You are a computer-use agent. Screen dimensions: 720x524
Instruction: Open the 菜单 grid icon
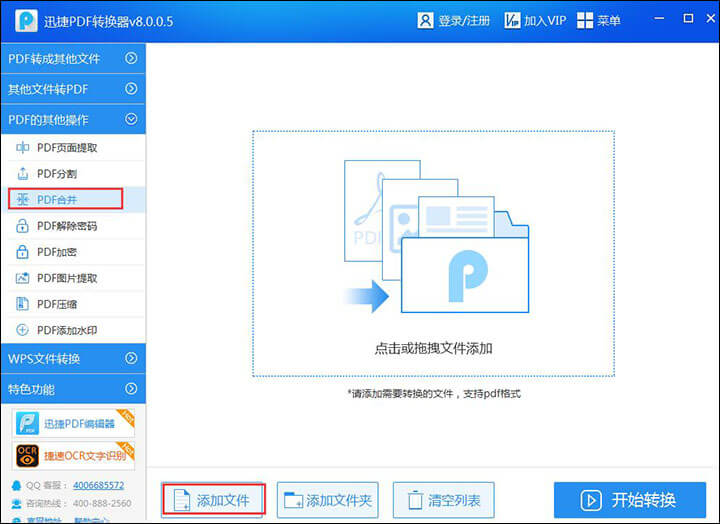coord(585,20)
